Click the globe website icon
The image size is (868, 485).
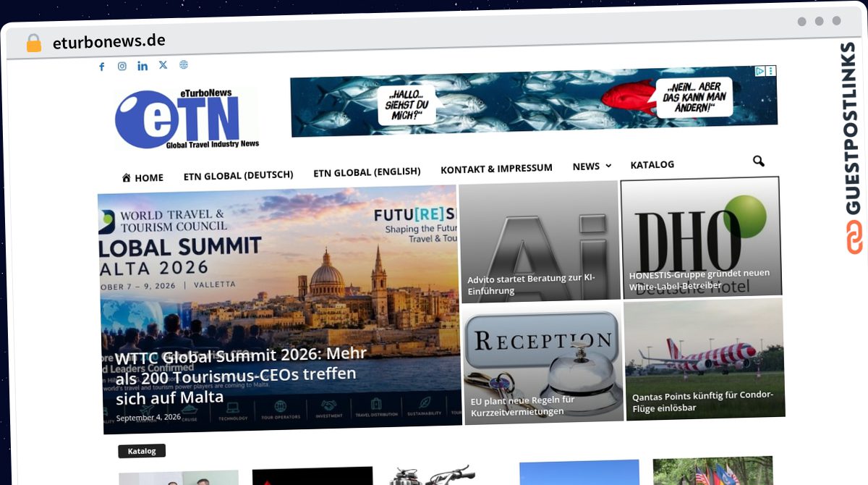[184, 64]
